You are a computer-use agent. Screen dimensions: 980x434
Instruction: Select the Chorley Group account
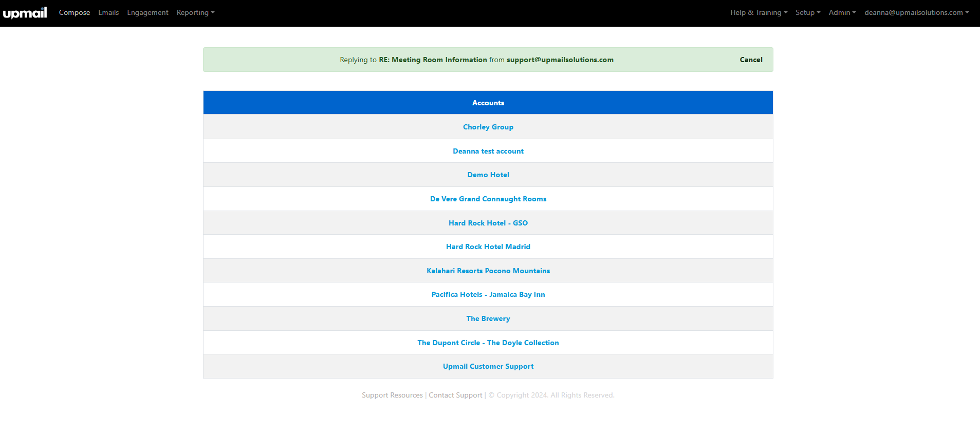click(x=488, y=127)
